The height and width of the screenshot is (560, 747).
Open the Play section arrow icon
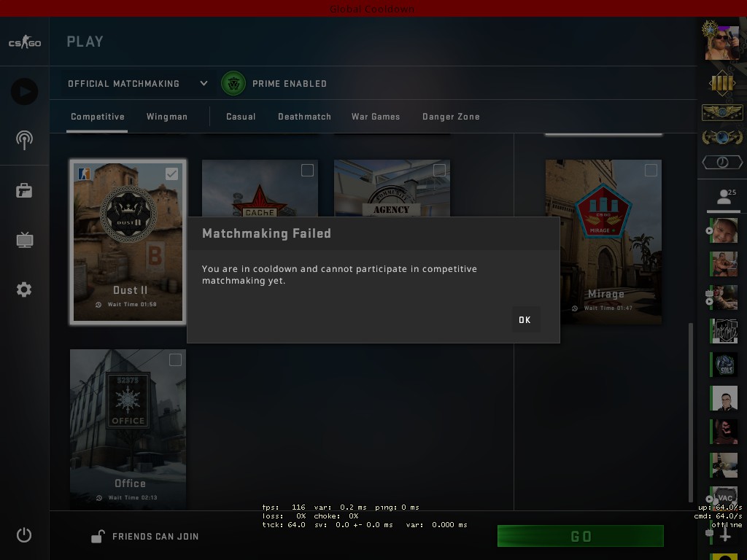coord(24,91)
